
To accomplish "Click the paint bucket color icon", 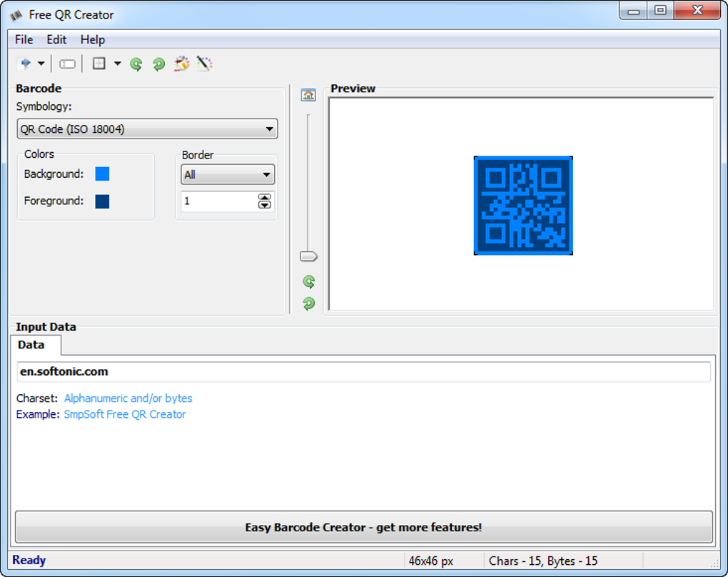I will click(181, 63).
